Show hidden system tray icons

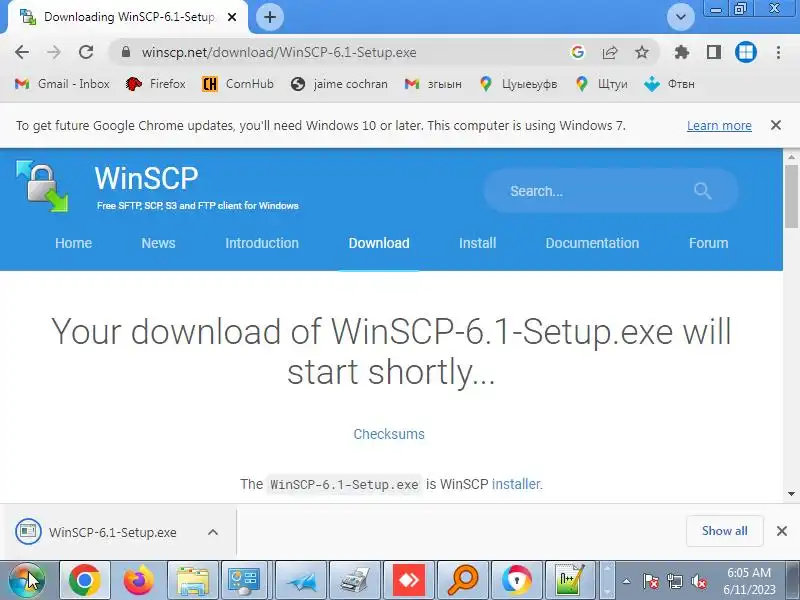pos(626,581)
